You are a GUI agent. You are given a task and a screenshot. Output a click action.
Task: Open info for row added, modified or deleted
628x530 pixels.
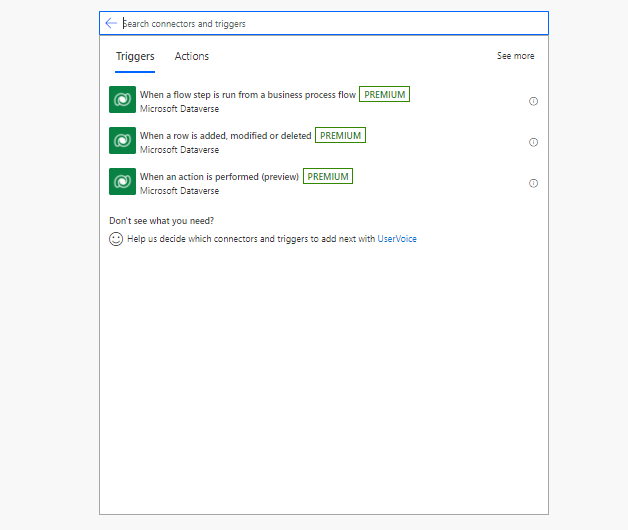coord(533,142)
